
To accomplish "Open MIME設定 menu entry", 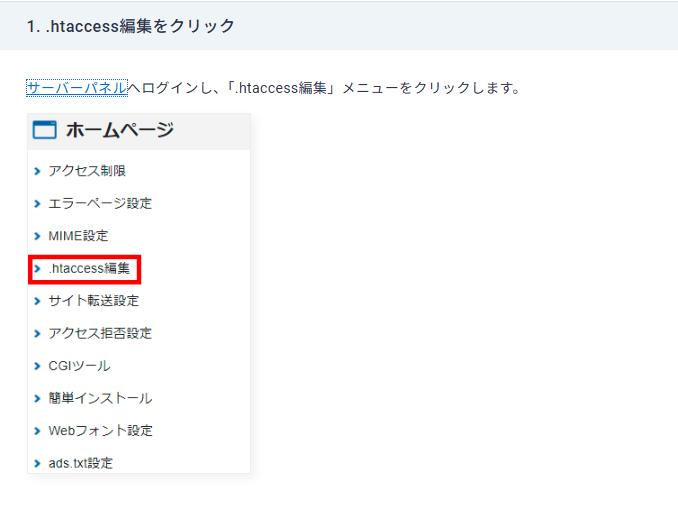I will [x=78, y=236].
